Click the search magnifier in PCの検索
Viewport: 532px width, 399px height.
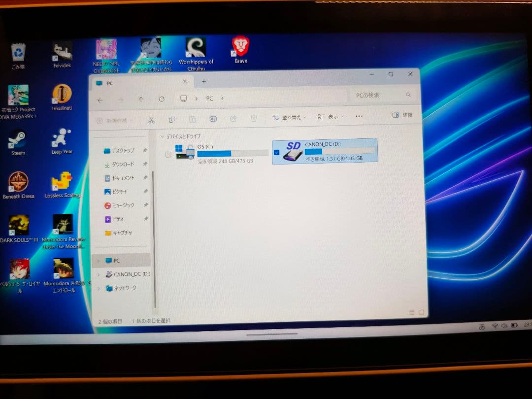coord(408,95)
